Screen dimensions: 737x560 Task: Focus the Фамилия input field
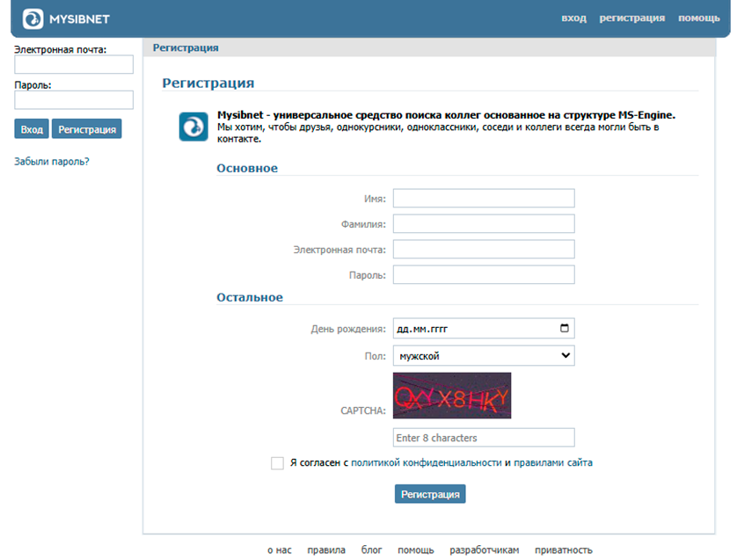point(483,224)
